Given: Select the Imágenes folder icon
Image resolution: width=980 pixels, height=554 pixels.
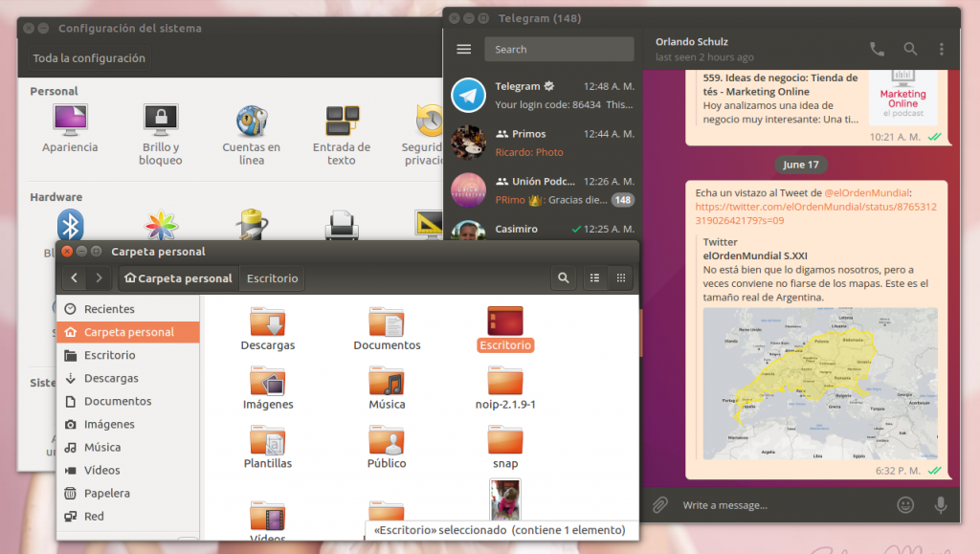Looking at the screenshot, I should (268, 381).
